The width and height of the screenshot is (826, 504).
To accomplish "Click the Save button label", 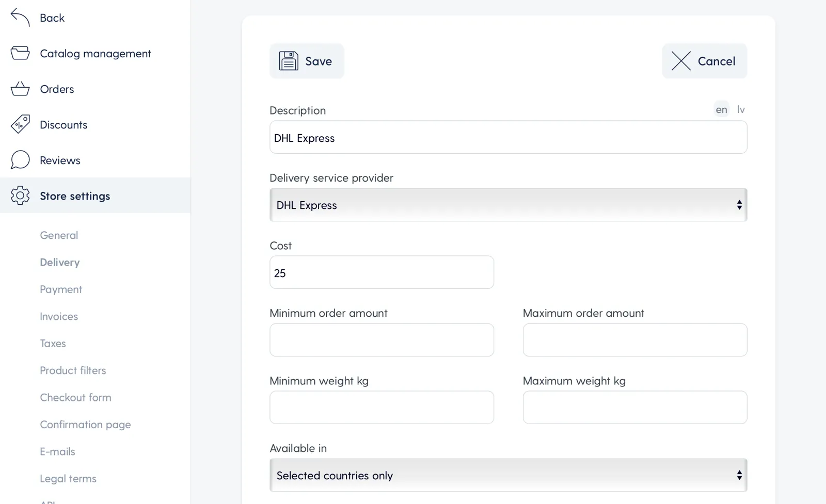I will (319, 61).
